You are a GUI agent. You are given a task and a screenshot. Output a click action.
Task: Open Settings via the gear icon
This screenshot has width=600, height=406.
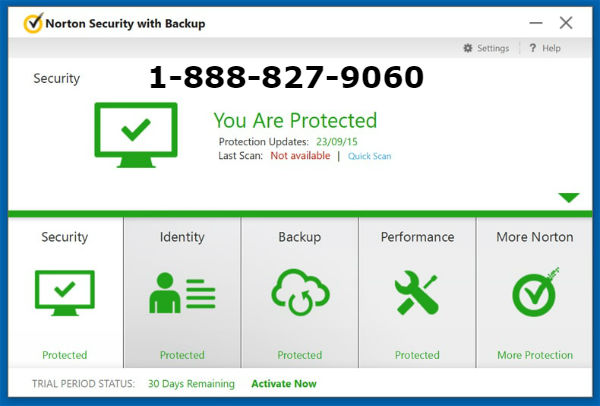468,48
